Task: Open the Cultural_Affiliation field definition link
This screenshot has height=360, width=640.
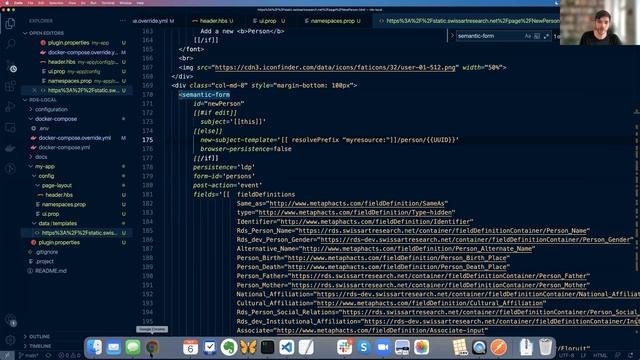Action: tap(430, 303)
